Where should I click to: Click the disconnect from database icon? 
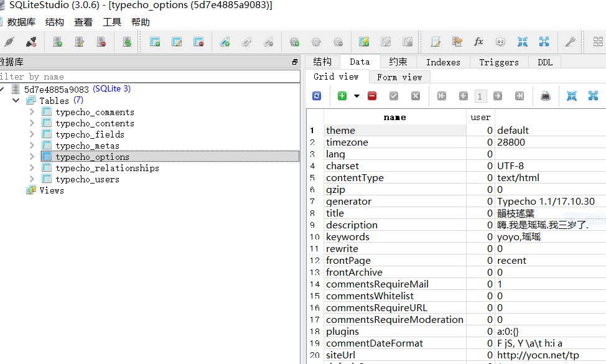tap(30, 42)
